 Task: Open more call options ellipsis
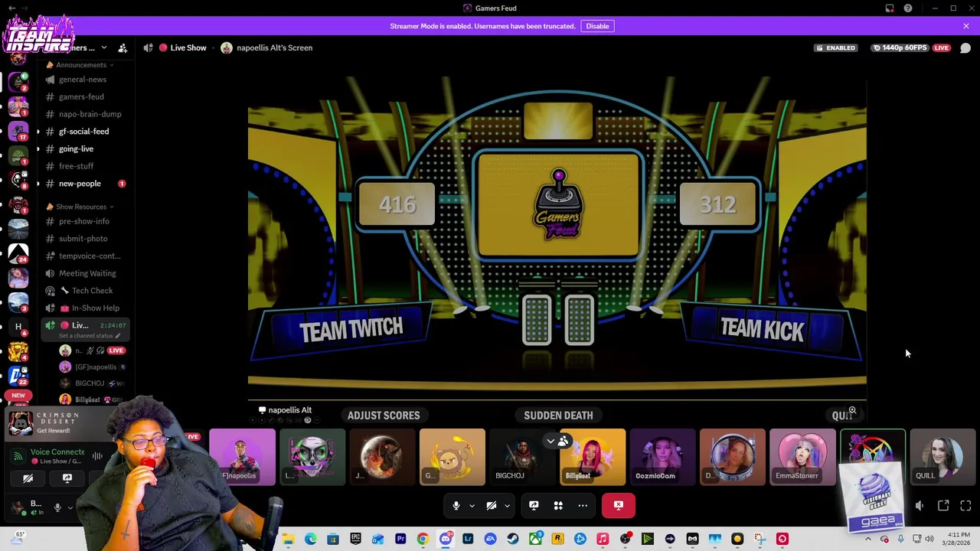(x=583, y=505)
